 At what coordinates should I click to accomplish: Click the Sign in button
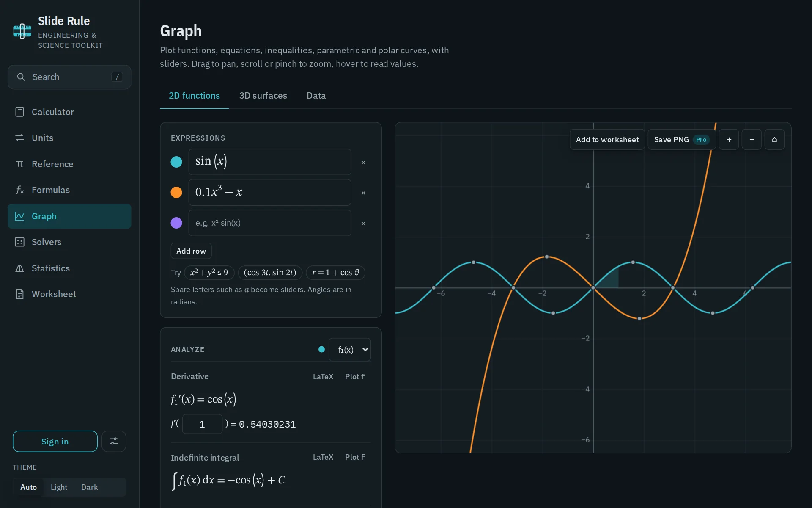pyautogui.click(x=55, y=441)
